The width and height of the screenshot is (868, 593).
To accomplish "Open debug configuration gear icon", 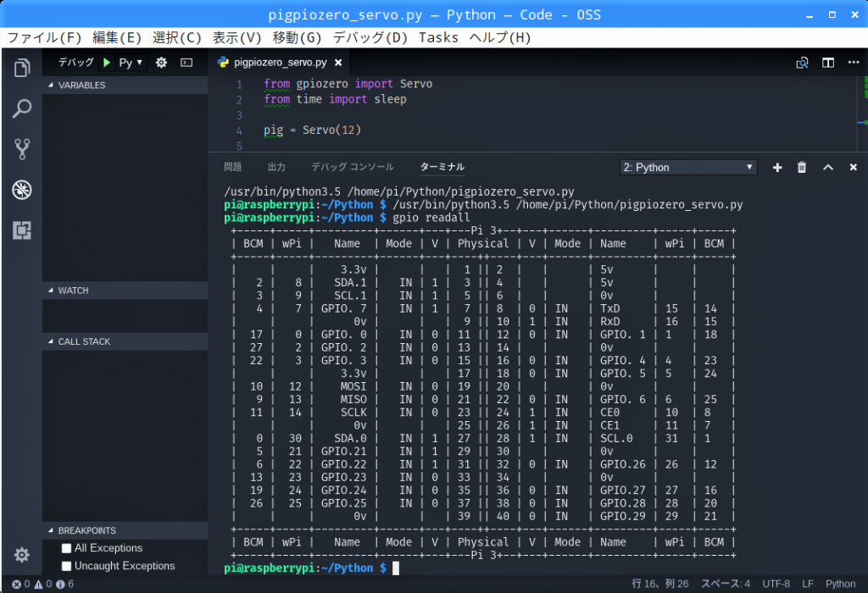I will tap(161, 63).
